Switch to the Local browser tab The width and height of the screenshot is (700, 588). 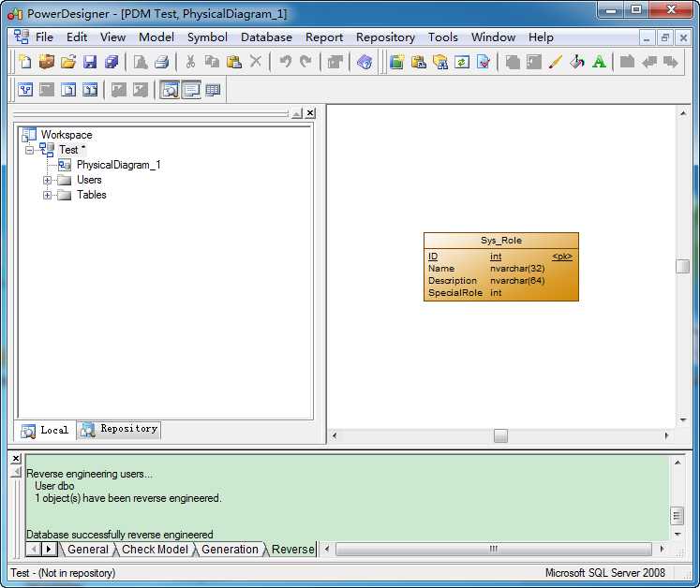point(45,430)
